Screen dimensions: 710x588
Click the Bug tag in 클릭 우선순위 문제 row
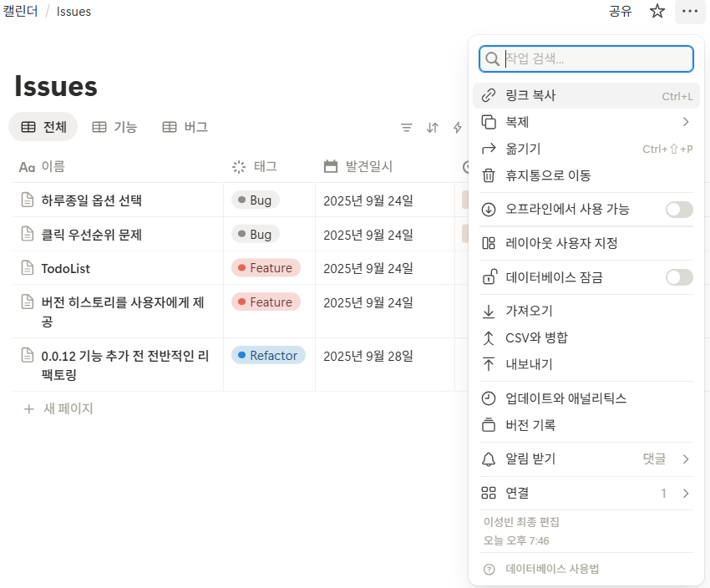point(256,234)
